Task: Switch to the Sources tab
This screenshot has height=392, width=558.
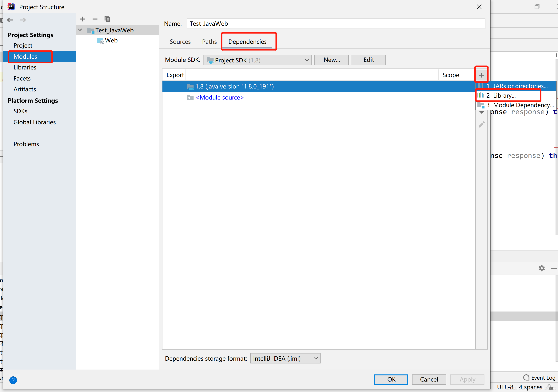Action: (x=180, y=42)
